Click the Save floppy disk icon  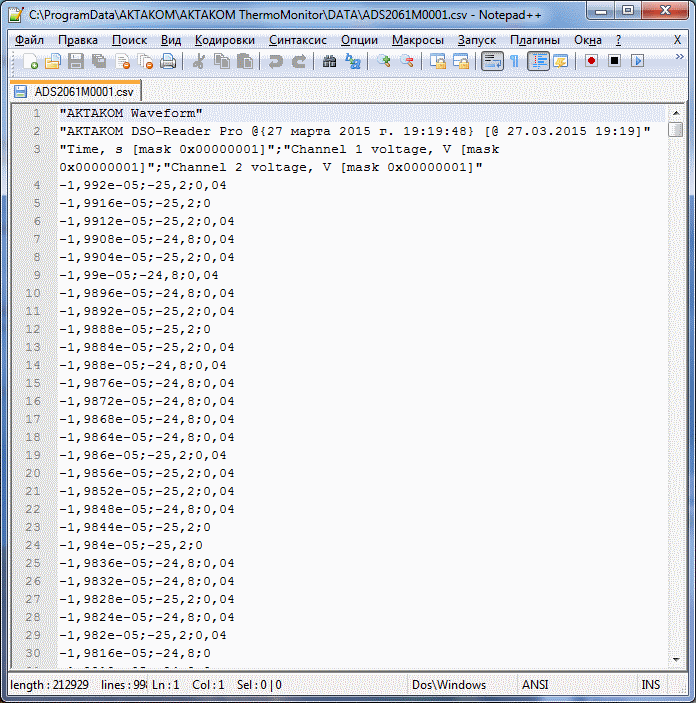(x=76, y=61)
